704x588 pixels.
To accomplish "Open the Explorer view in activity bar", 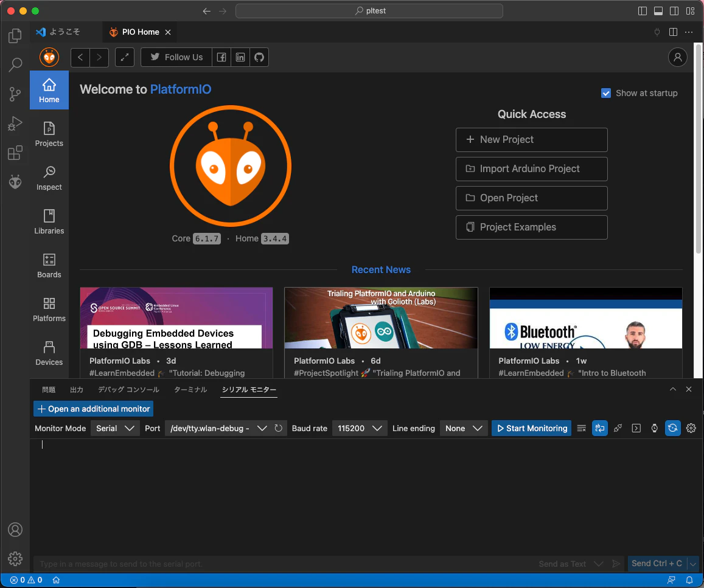I will click(15, 35).
